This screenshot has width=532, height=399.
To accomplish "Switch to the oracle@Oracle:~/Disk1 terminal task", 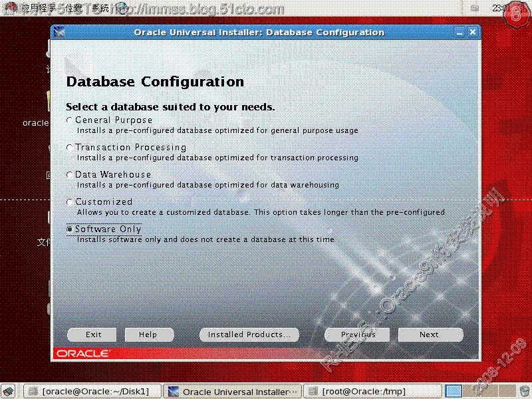I will tap(92, 391).
